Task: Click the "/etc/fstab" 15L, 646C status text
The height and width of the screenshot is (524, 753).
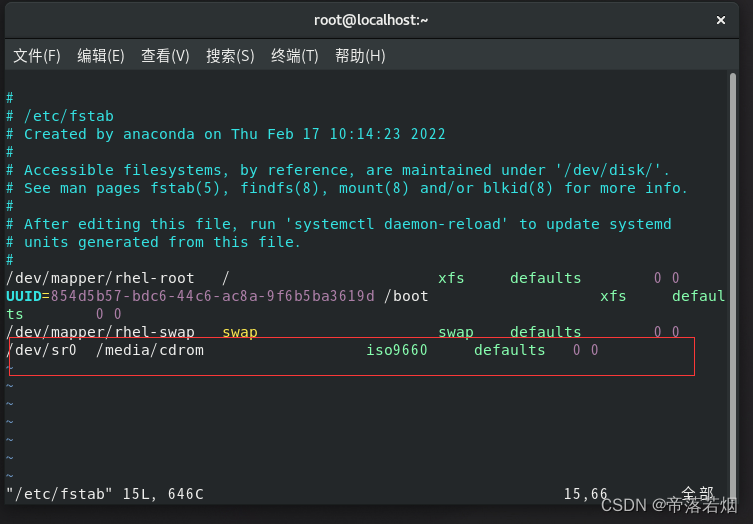Action: click(x=105, y=494)
